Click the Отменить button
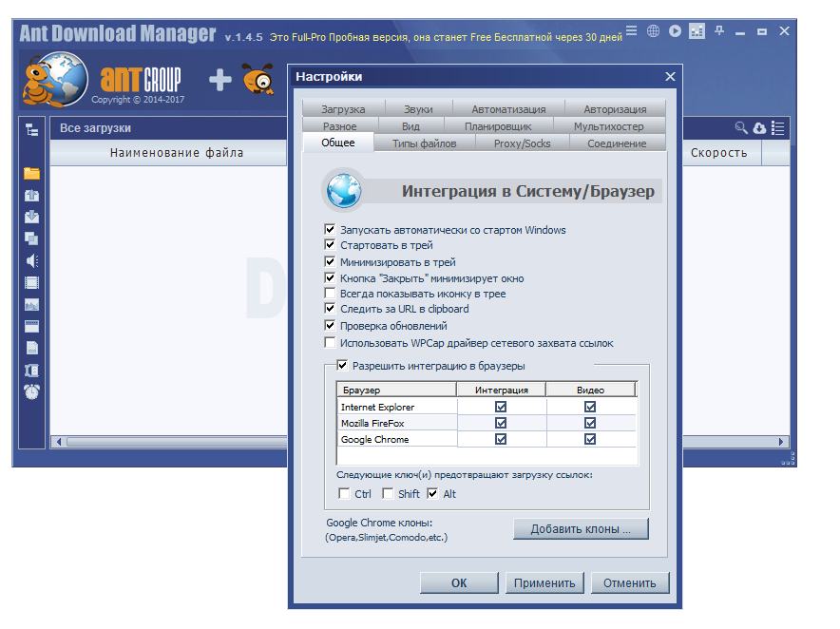Screen dimensions: 840x629 point(630,582)
